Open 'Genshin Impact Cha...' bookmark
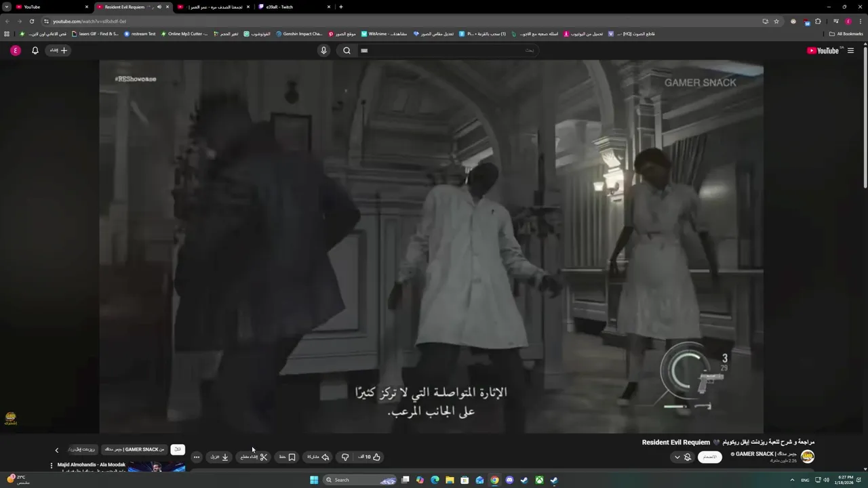 299,33
